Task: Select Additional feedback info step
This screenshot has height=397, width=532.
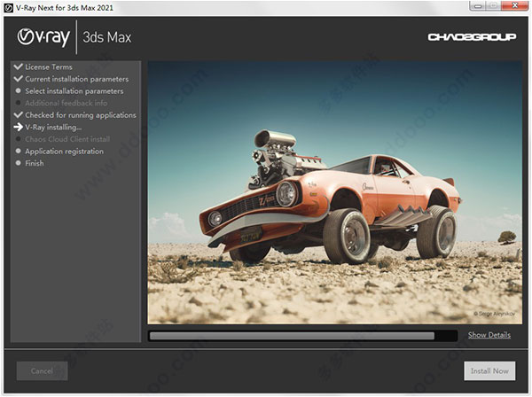Action: click(x=66, y=103)
